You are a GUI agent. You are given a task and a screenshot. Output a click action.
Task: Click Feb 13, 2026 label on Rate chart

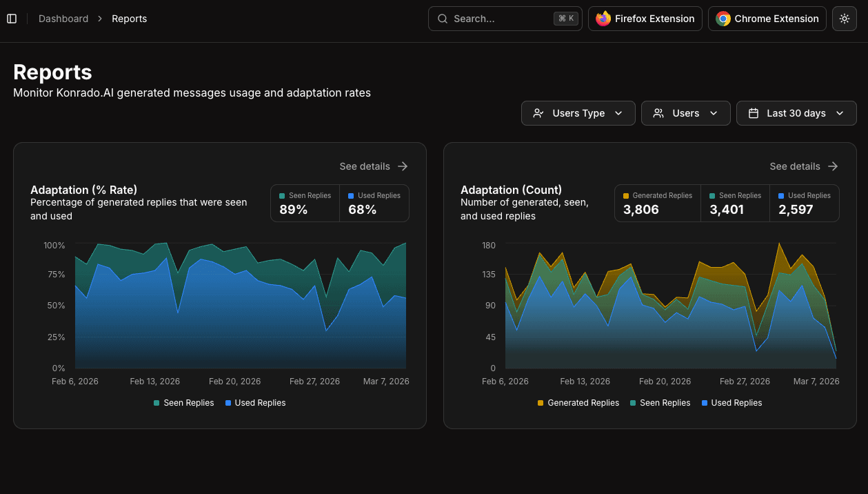pyautogui.click(x=156, y=382)
